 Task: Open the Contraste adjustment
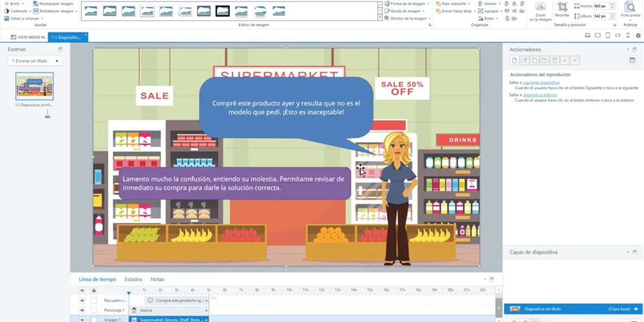pos(18,11)
